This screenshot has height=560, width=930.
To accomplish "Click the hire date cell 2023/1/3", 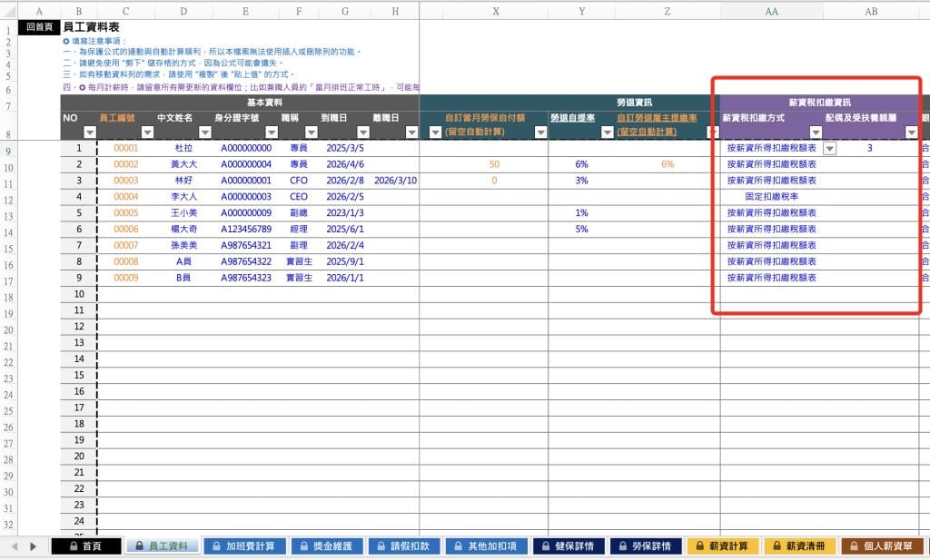I will click(344, 212).
